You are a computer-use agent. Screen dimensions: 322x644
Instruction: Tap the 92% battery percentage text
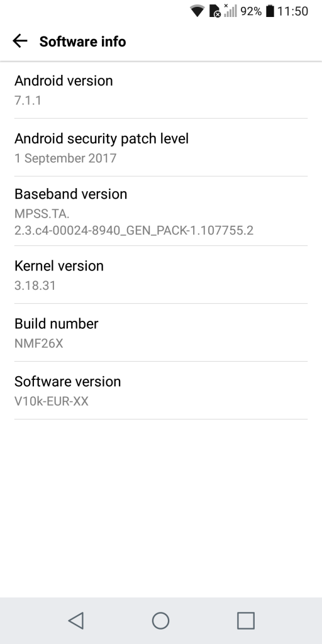(251, 11)
